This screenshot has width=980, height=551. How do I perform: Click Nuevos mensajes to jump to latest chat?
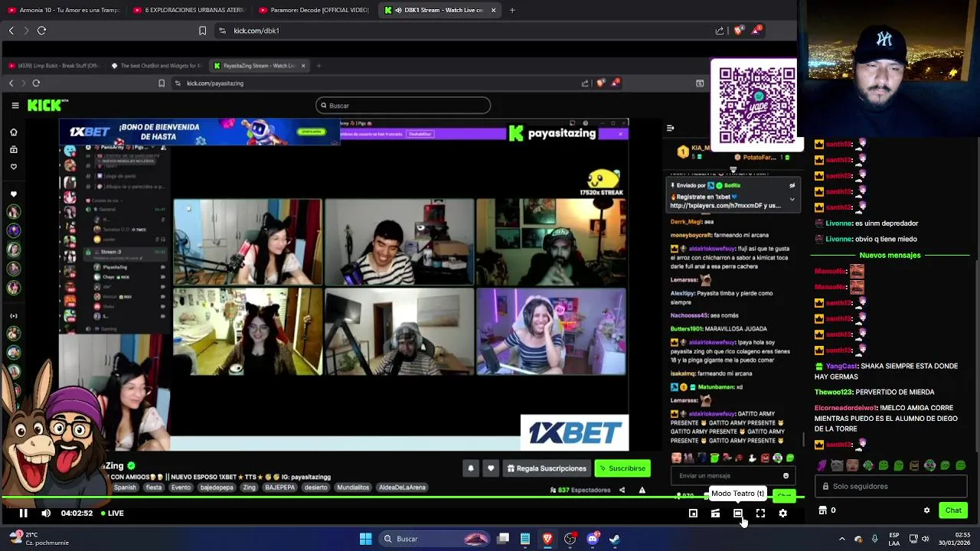890,255
